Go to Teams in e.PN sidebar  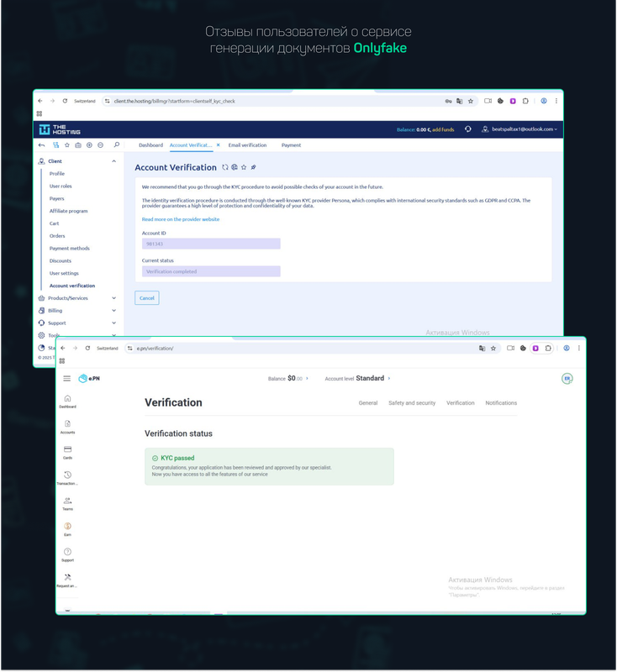[67, 501]
